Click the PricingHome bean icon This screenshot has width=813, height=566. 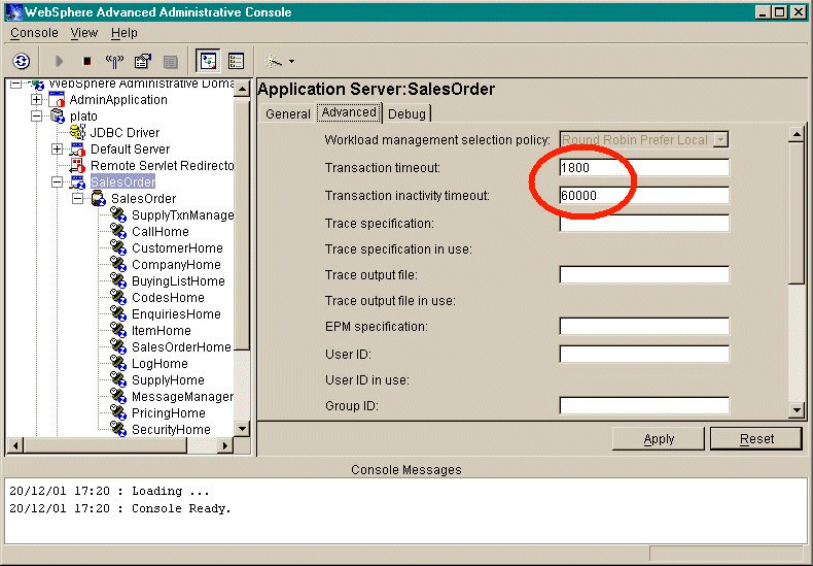(118, 413)
